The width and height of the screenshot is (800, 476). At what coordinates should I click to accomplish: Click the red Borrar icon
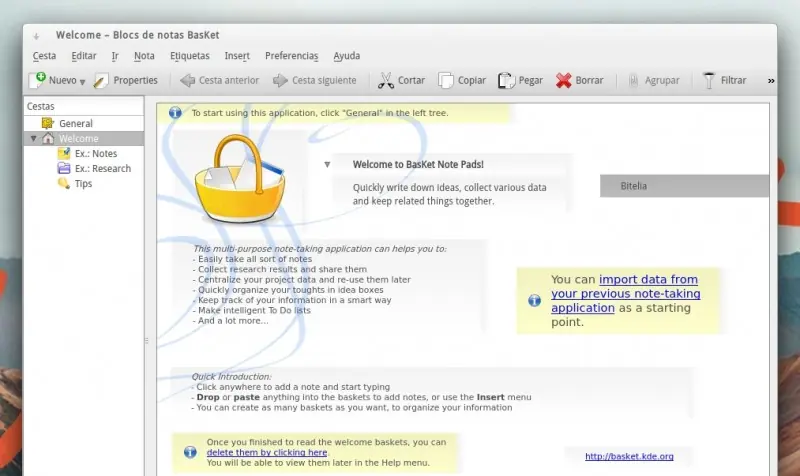(x=563, y=80)
